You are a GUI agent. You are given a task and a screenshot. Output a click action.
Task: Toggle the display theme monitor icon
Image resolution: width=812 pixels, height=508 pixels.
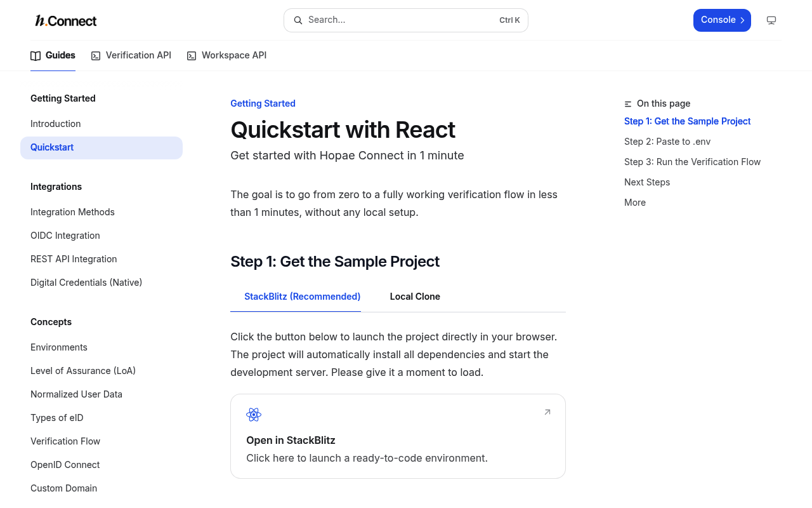[x=771, y=20]
